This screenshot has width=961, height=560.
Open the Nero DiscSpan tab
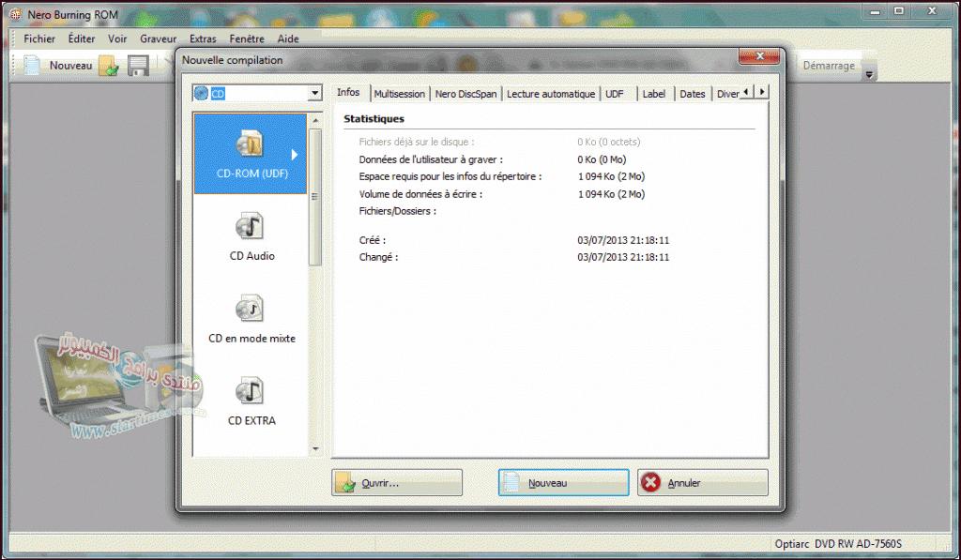pyautogui.click(x=465, y=94)
